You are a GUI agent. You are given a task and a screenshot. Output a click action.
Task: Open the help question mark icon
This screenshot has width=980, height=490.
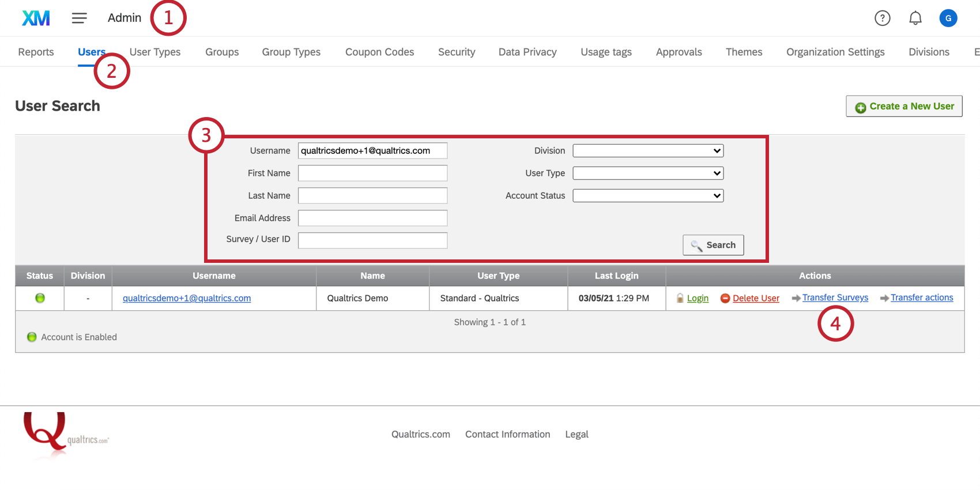[x=882, y=18]
